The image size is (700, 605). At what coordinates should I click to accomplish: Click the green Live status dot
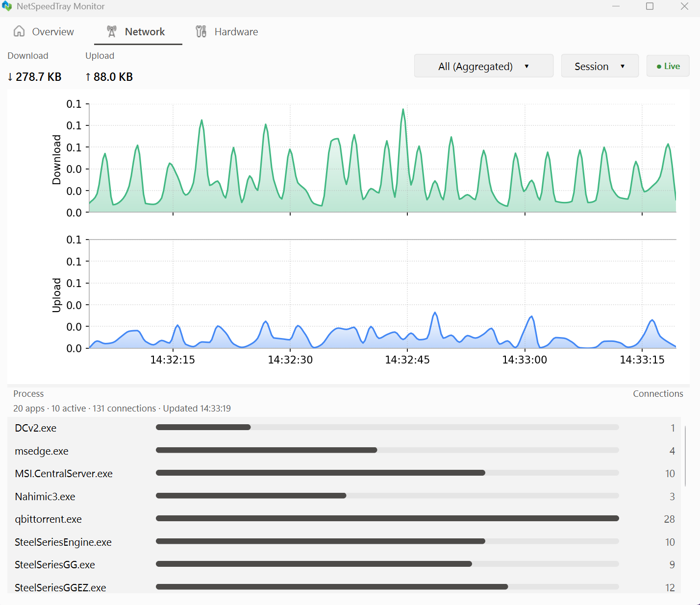pos(659,67)
